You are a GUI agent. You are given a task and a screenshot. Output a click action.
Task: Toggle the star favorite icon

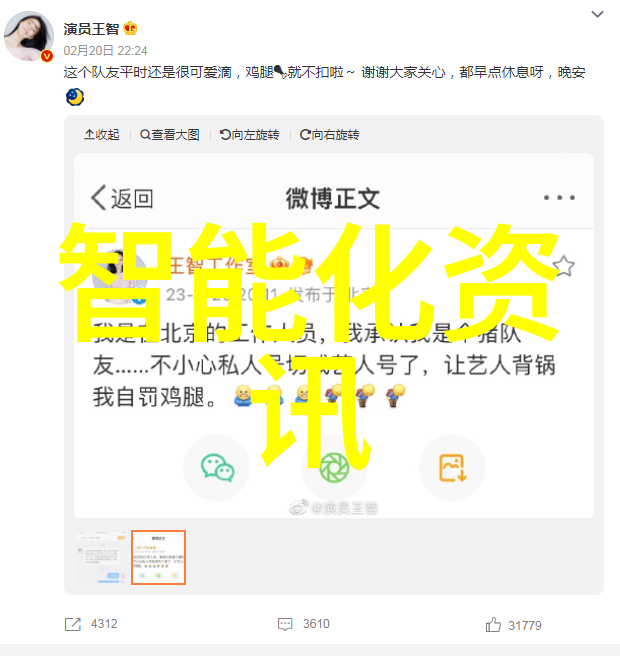(x=563, y=266)
